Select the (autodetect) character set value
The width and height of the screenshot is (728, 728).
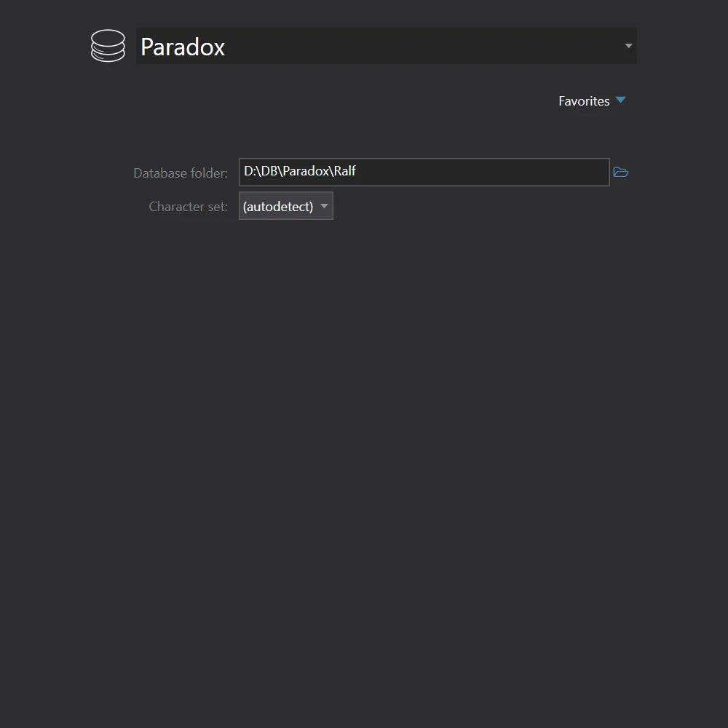click(x=278, y=207)
